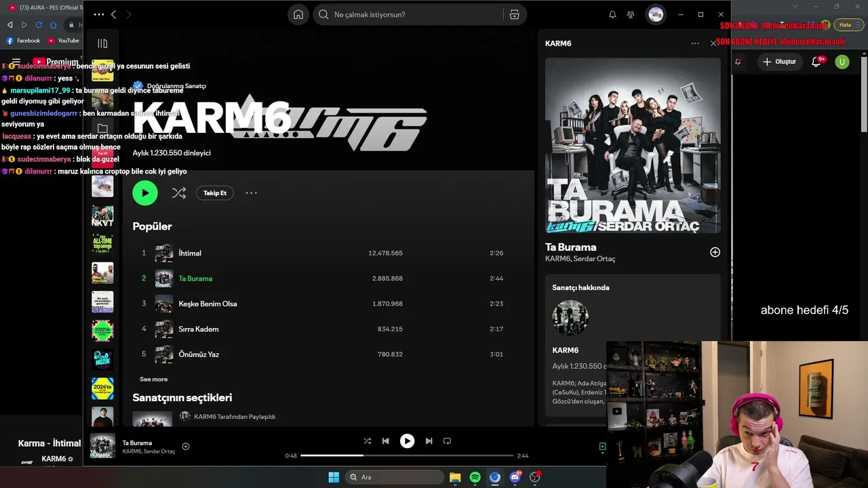Add current song to Liked Songs in playback bar
Viewport: 868px width, 488px height.
pyautogui.click(x=186, y=446)
